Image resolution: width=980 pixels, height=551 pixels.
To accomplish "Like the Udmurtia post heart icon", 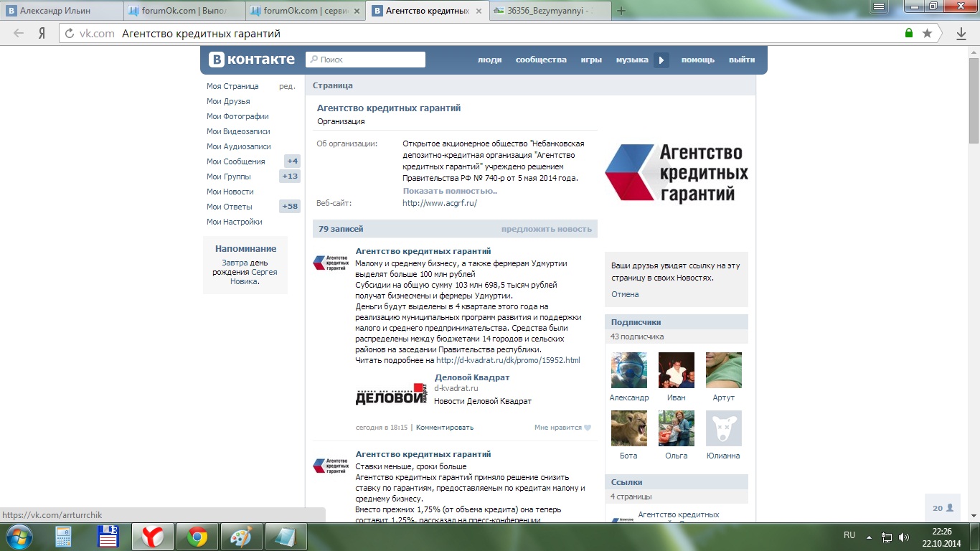I will click(x=588, y=428).
